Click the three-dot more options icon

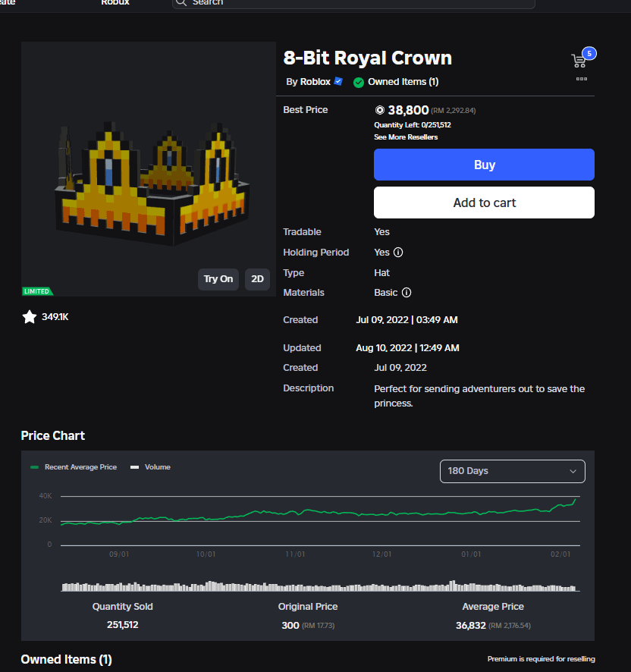click(x=582, y=79)
